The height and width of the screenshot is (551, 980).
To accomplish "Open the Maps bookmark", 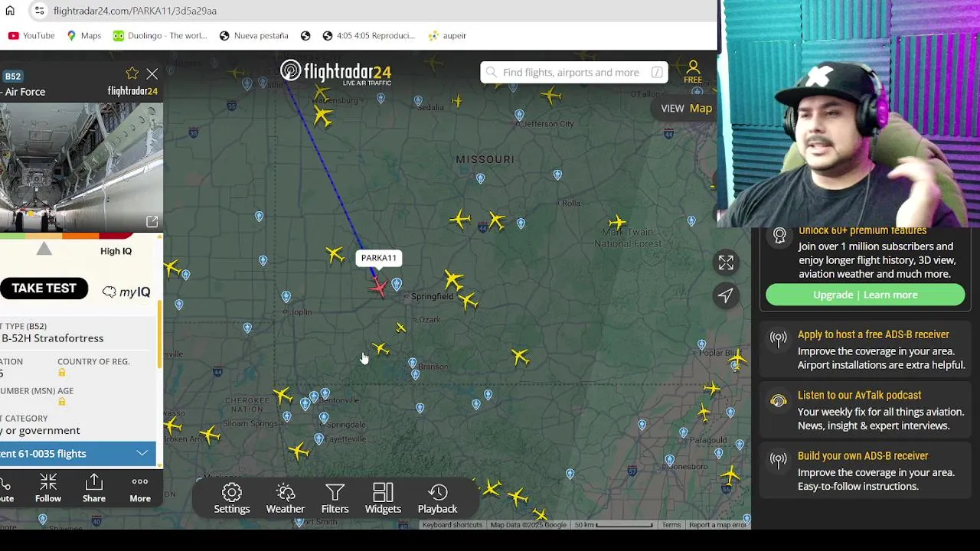I will pyautogui.click(x=83, y=35).
